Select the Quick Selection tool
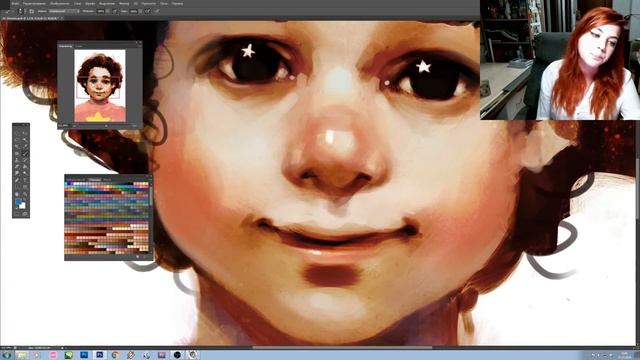640x360 pixels. point(25,139)
